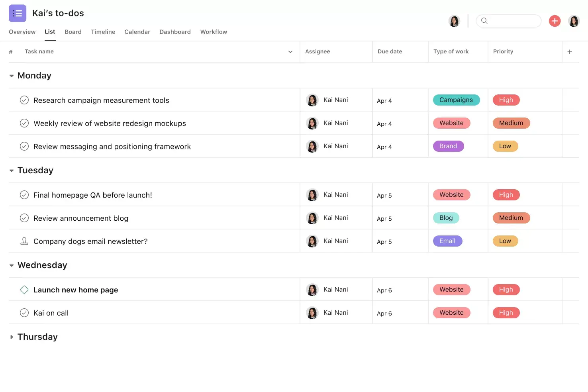Check off the Kai on call task
Screen dimensions: 588x392
[24, 313]
